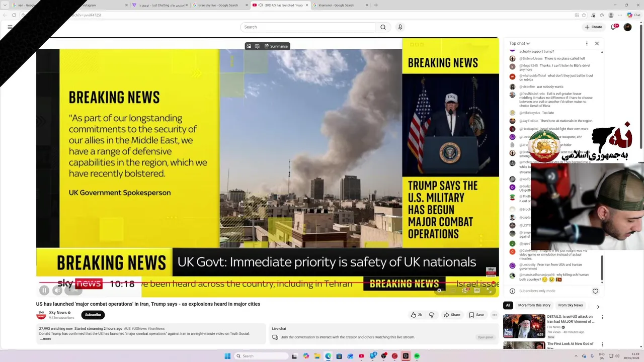Open Microsoft Edge from the taskbar
The image size is (644, 362).
[x=328, y=356]
